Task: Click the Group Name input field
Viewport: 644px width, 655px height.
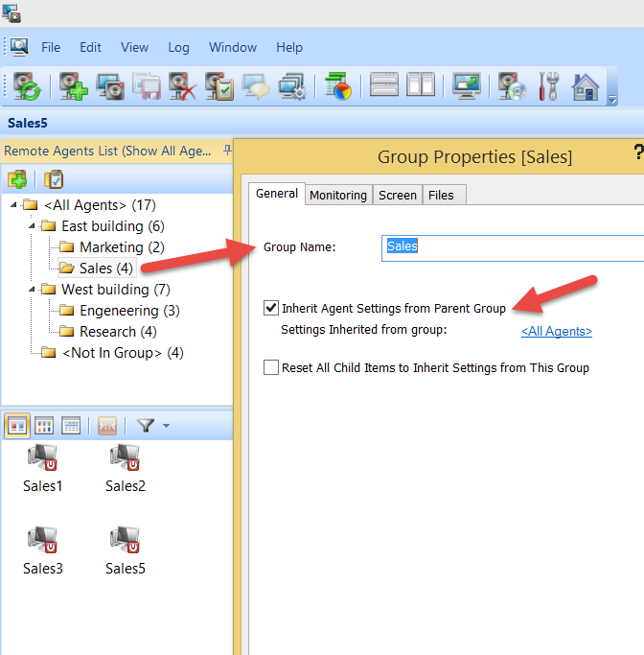Action: (x=513, y=248)
